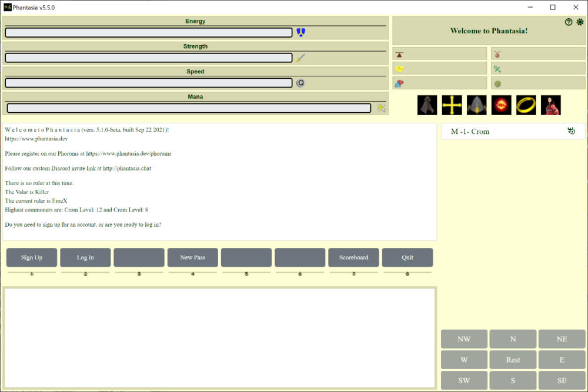
Task: Move north with the N button
Action: click(x=513, y=339)
